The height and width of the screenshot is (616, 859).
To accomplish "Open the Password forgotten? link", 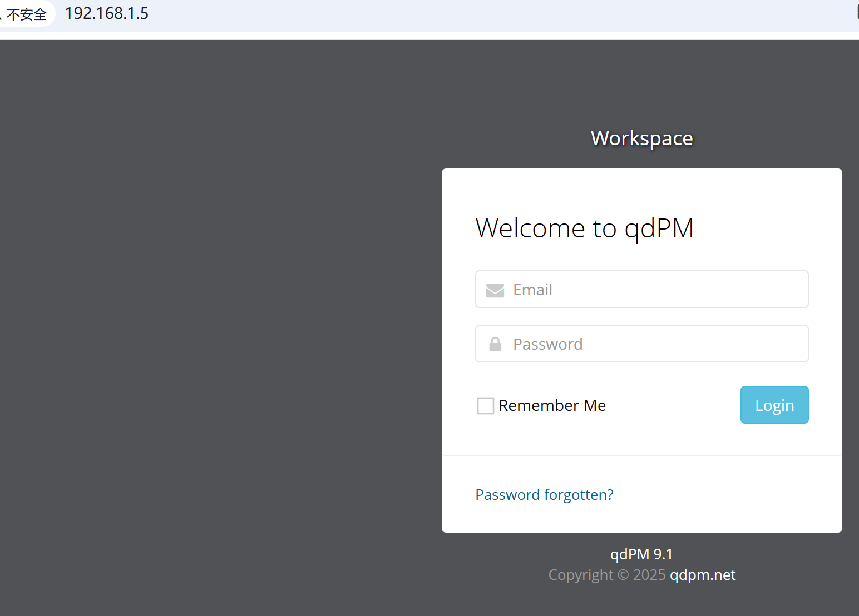I will tap(544, 495).
